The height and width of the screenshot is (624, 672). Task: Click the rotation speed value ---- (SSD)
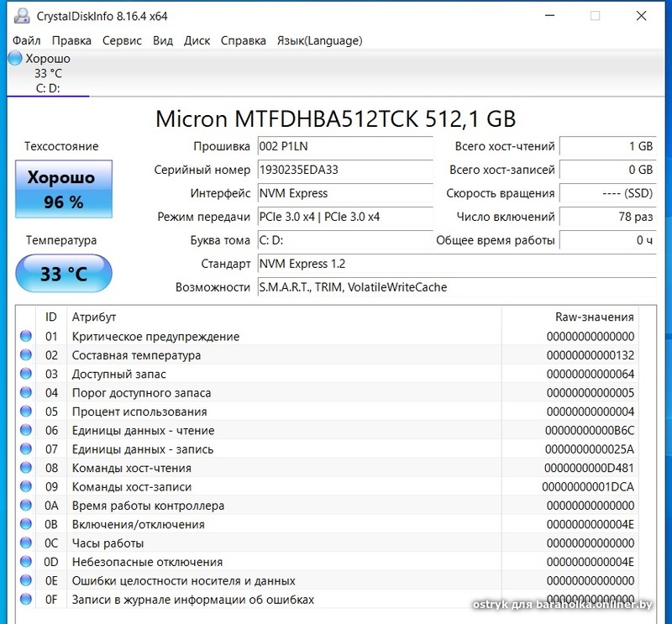(x=607, y=193)
